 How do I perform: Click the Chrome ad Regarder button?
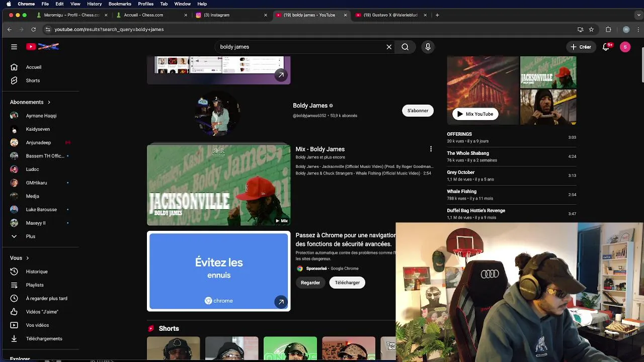pyautogui.click(x=310, y=283)
